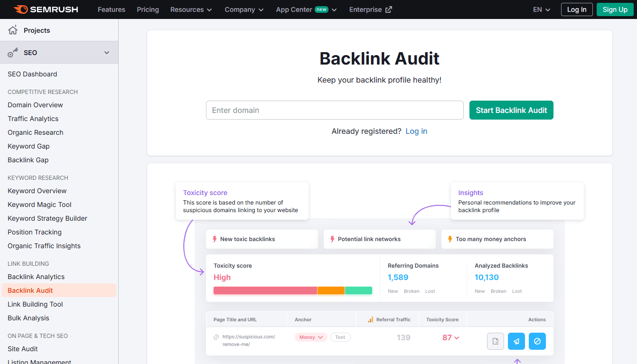The image size is (637, 364).
Task: Click the Log in link under domain field
Action: pos(416,131)
